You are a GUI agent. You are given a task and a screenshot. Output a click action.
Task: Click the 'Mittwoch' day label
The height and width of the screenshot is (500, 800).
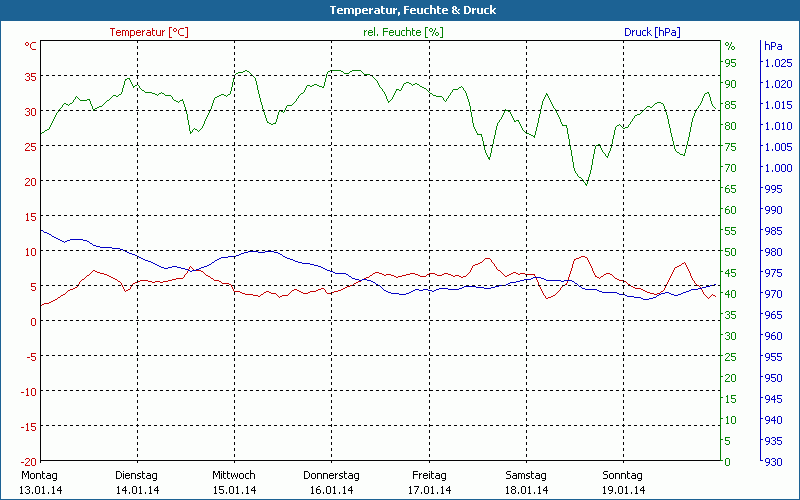click(234, 475)
